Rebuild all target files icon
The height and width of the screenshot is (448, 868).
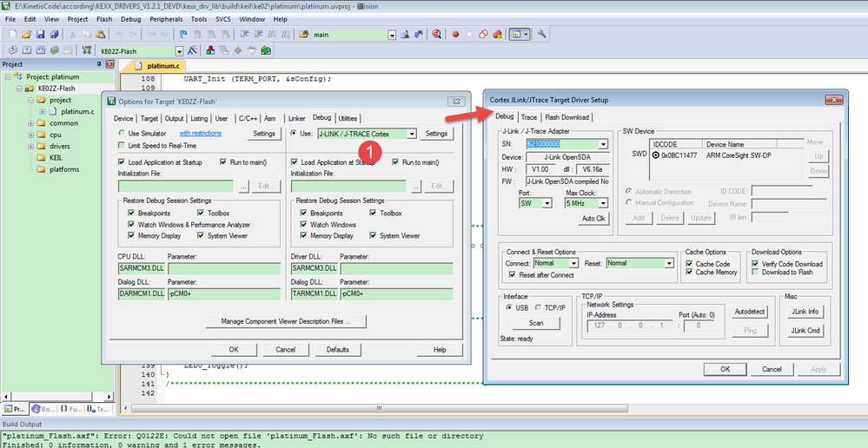(41, 50)
